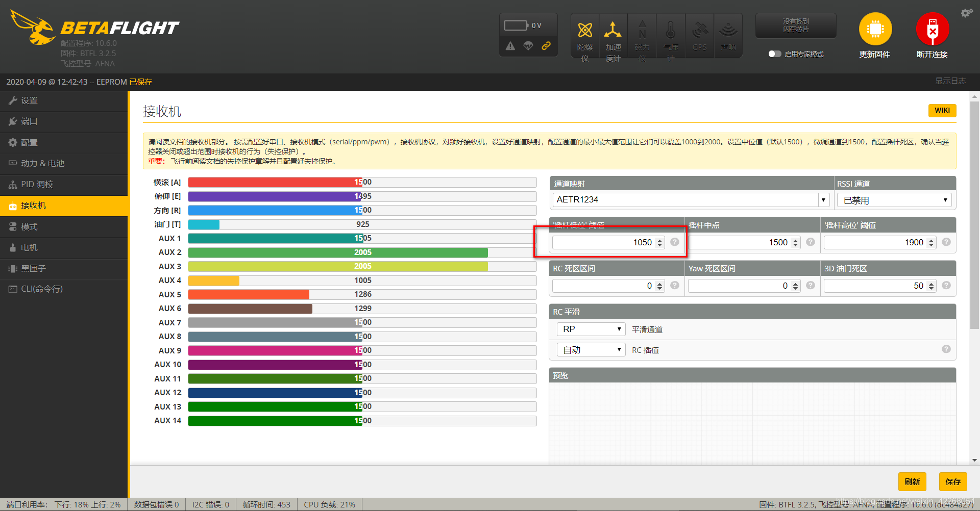Click the 横滚 [A] roll channel bar
The height and width of the screenshot is (511, 980).
[362, 182]
